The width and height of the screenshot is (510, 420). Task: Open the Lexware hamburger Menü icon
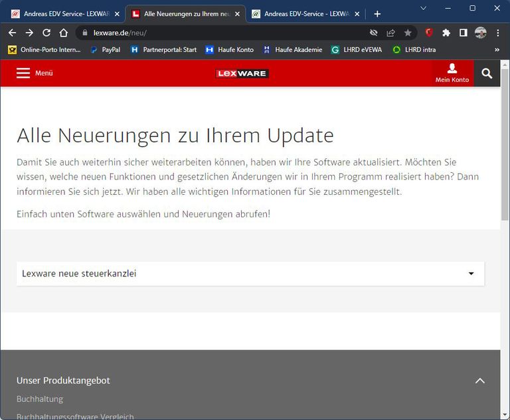click(23, 73)
